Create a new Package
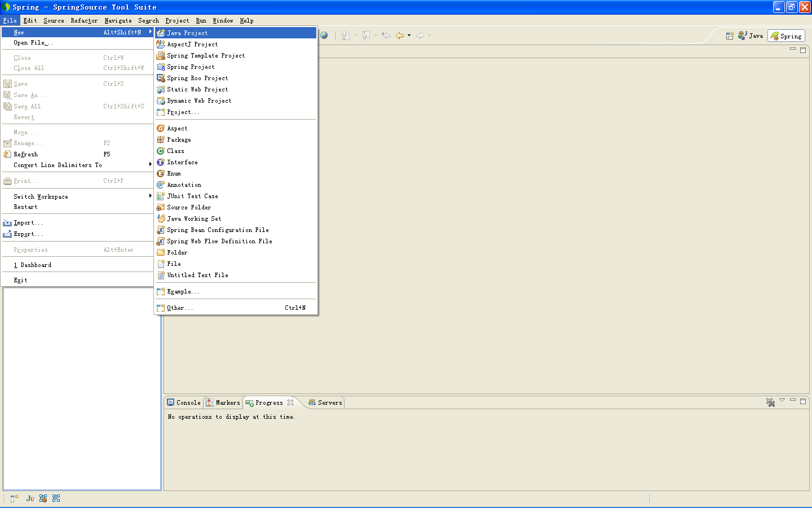The height and width of the screenshot is (508, 812). click(x=236, y=139)
